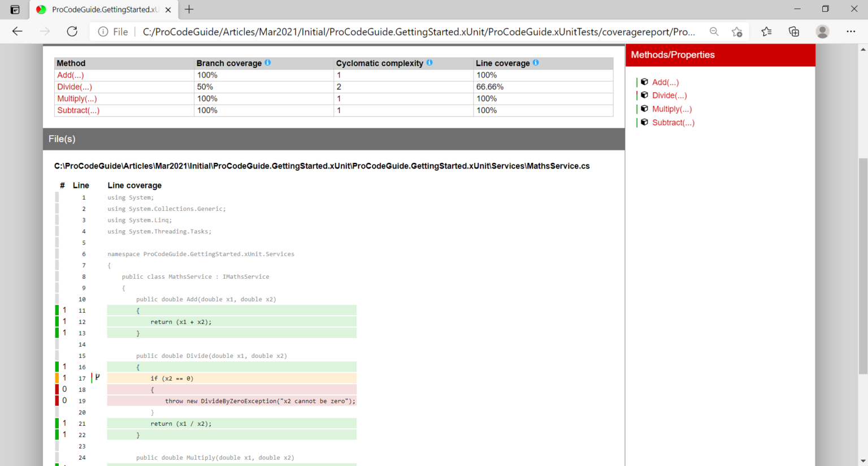Add this page to favorites star icon
The height and width of the screenshot is (466, 868).
click(737, 32)
